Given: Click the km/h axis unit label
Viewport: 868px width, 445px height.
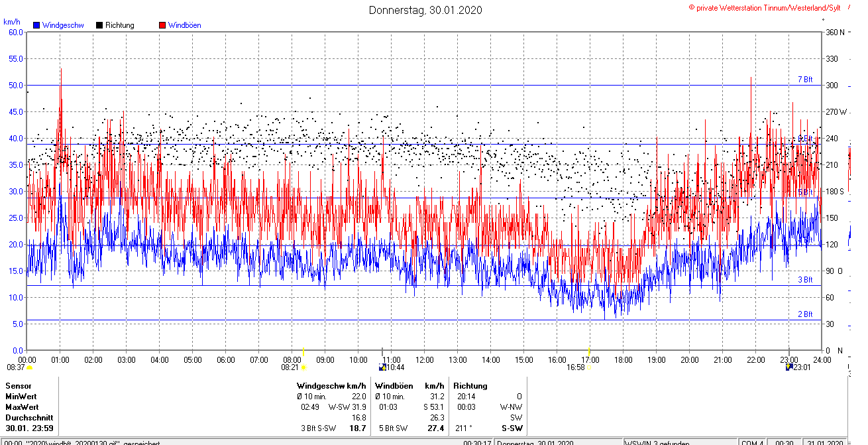Looking at the screenshot, I should pos(12,21).
